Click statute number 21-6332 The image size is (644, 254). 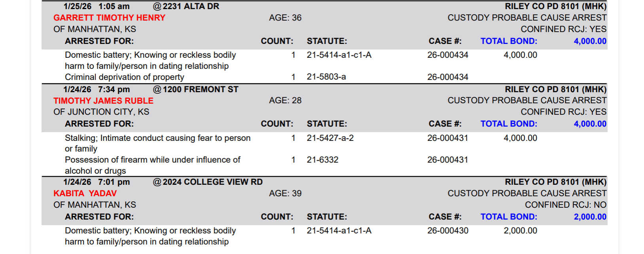[x=322, y=160]
